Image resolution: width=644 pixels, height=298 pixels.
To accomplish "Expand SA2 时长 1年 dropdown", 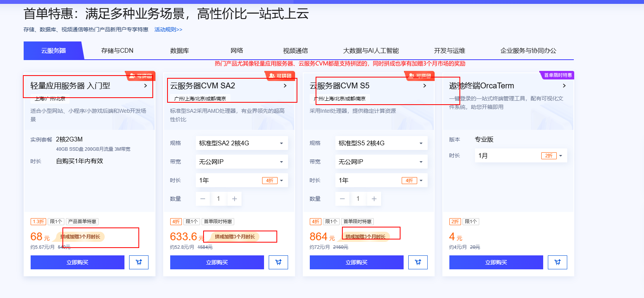I will tap(242, 180).
